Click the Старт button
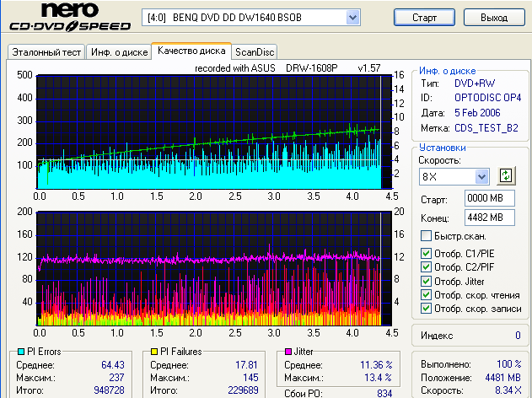Viewport: 532px width, 398px height. (x=424, y=18)
